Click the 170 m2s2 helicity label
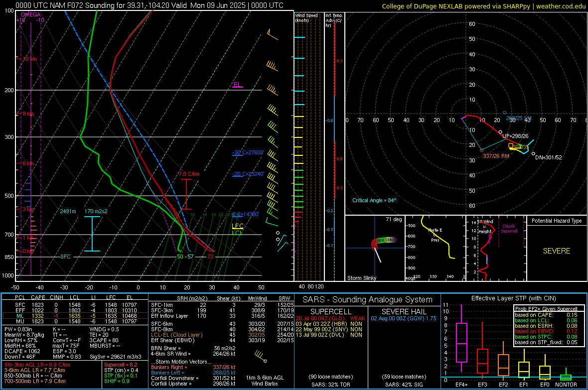The width and height of the screenshot is (588, 390). tap(96, 211)
